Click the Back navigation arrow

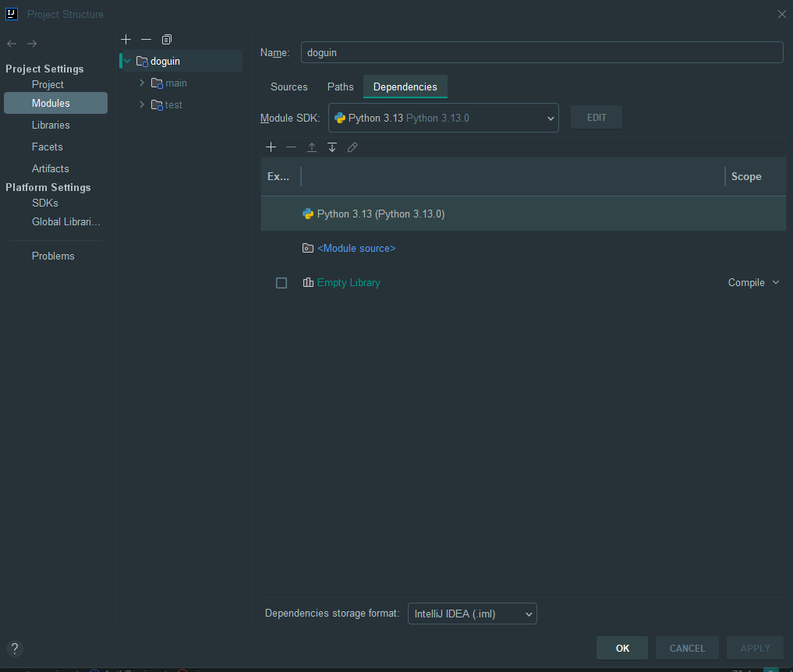click(12, 44)
